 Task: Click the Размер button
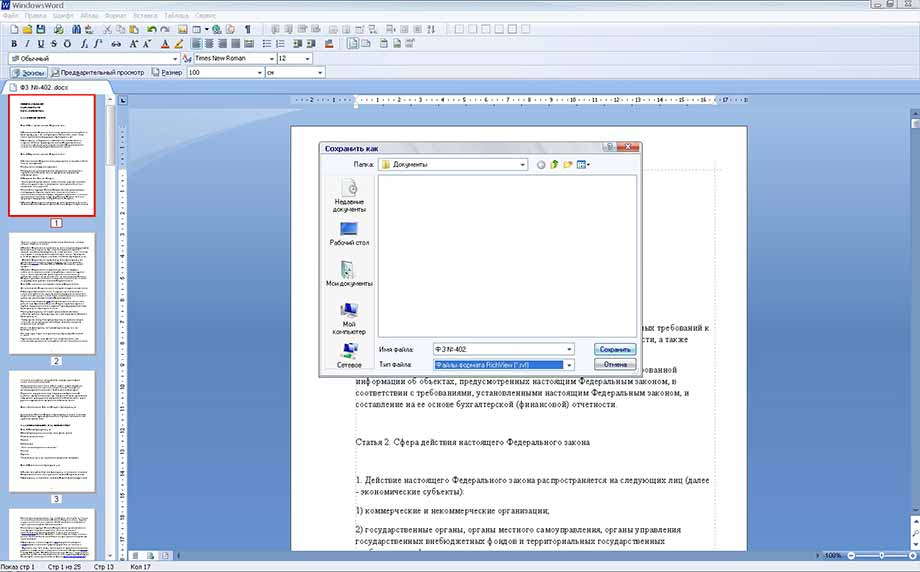[x=167, y=73]
